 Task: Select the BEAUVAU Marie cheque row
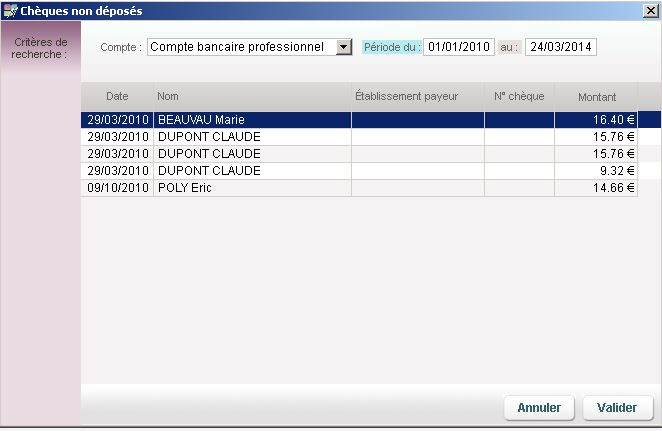[251, 120]
